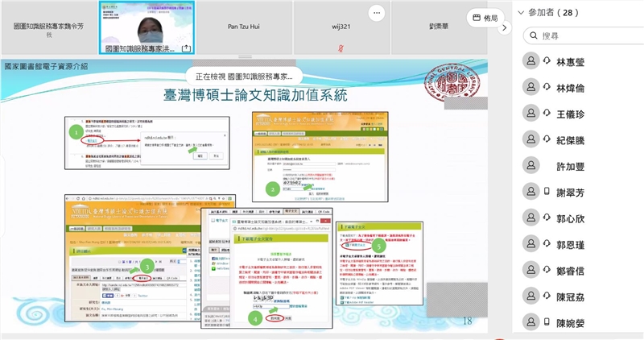Click the slide title 臺灣博碩士論文知識加值系統
Viewport: 644px width, 340px height.
(x=255, y=95)
